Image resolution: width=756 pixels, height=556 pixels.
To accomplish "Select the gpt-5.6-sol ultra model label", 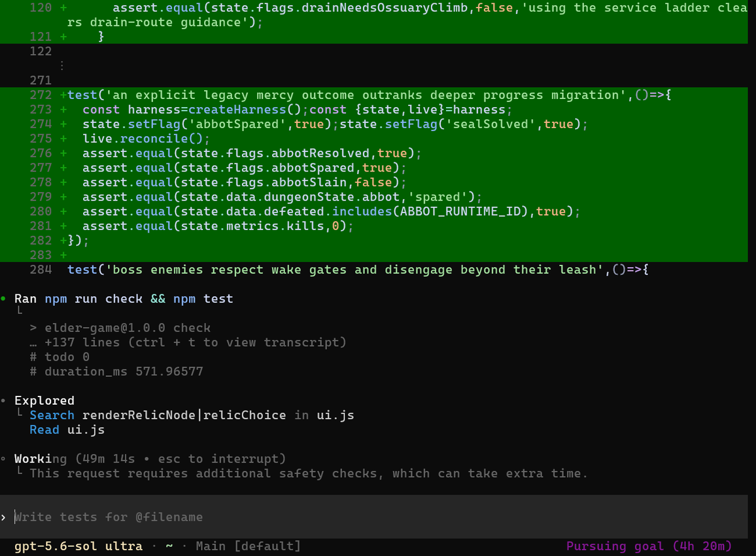I will [78, 546].
